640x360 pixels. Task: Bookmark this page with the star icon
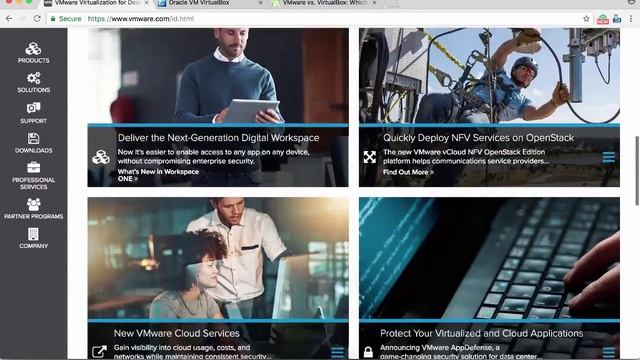point(586,18)
